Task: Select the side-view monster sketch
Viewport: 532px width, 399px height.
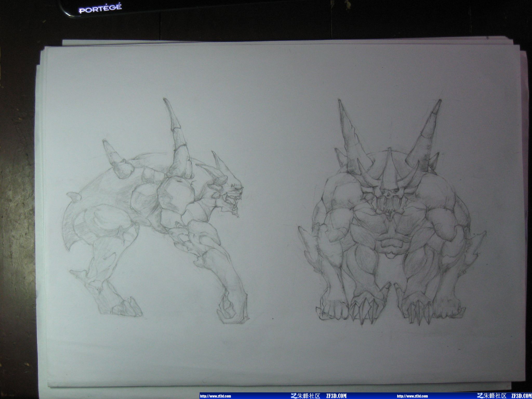Action: click(156, 211)
